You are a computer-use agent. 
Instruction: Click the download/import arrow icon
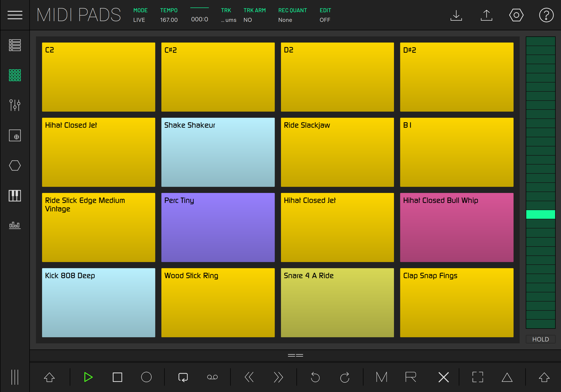[x=456, y=15]
